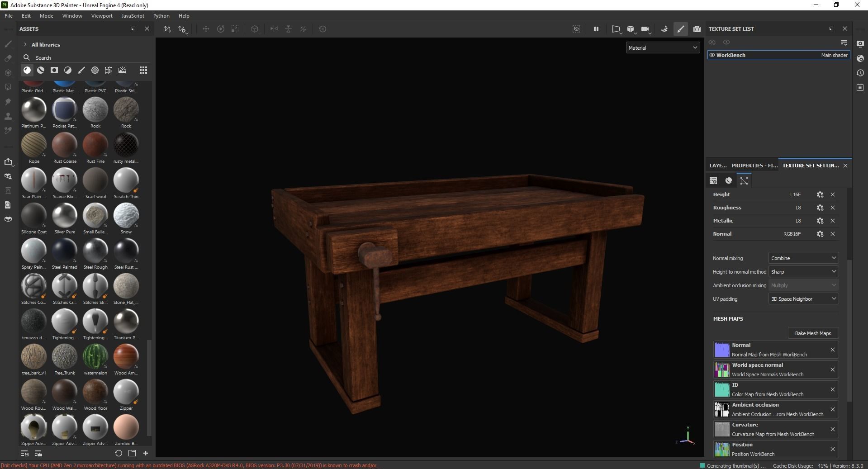Open the UV padding 3D Space Neighbor dropdown
868x469 pixels.
(x=803, y=298)
